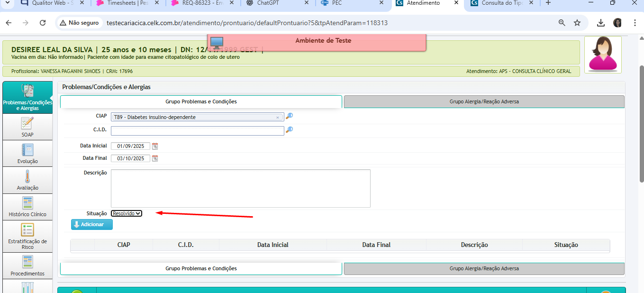Open Histórico Clínico in sidebar
This screenshot has width=644, height=293.
[x=27, y=206]
